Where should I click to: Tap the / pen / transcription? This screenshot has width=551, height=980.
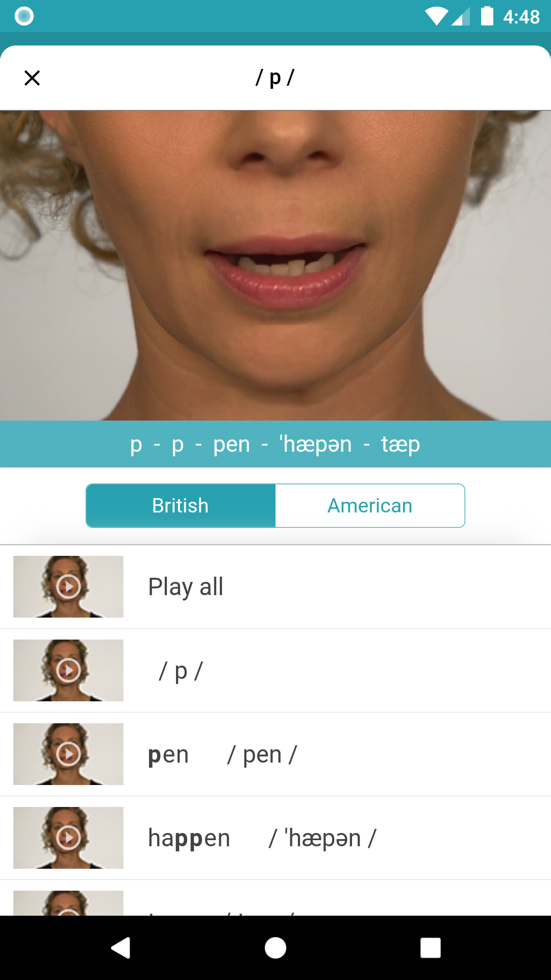(262, 755)
